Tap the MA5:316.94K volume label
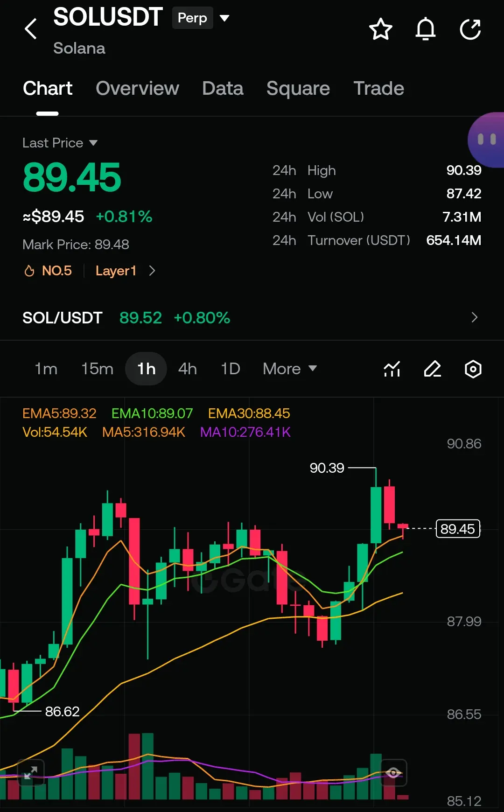The height and width of the screenshot is (812, 504). pyautogui.click(x=144, y=432)
